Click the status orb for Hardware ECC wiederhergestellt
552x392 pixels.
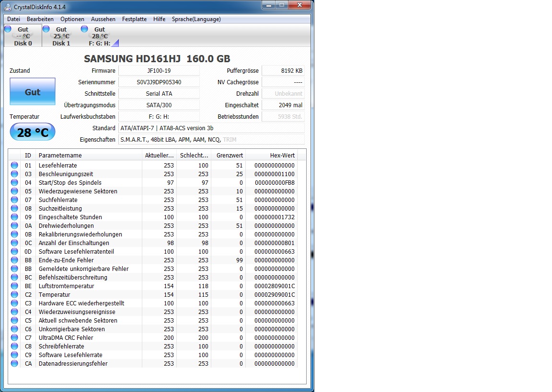[14, 303]
